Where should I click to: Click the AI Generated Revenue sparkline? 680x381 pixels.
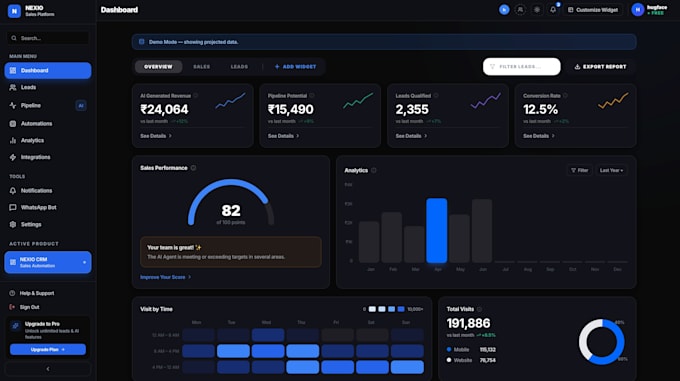coord(230,101)
